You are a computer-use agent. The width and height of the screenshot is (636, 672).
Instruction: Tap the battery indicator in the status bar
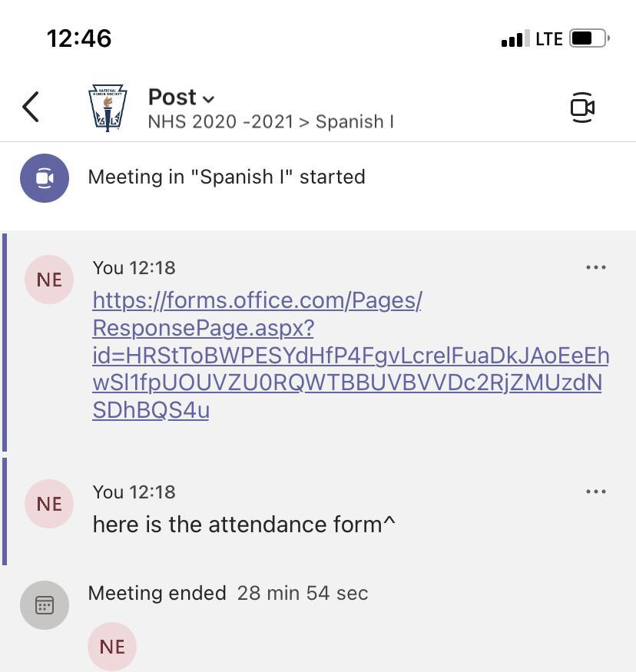tap(589, 38)
